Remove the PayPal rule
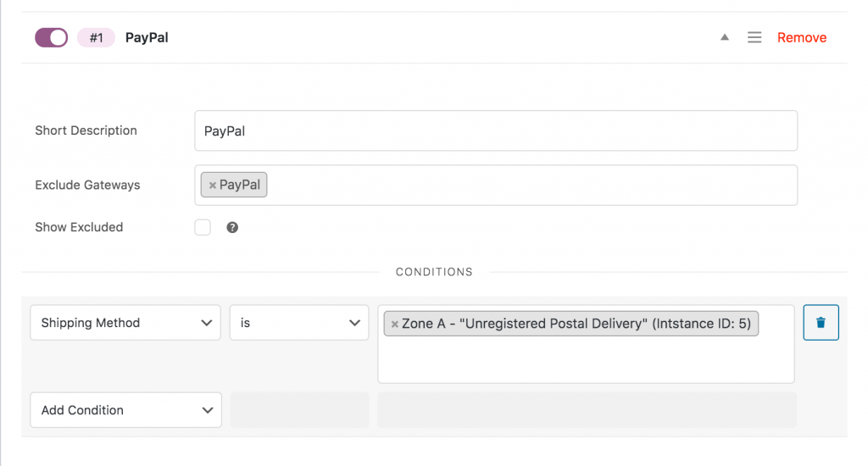This screenshot has height=466, width=868. [x=802, y=37]
